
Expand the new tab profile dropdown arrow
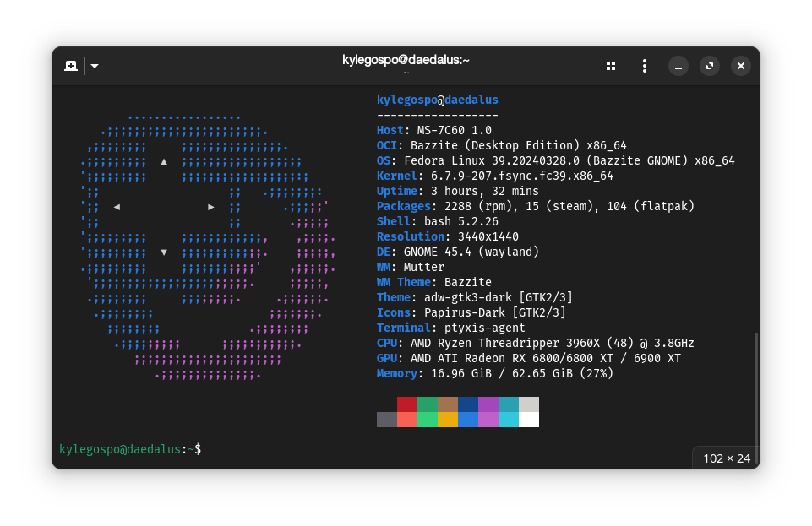95,66
